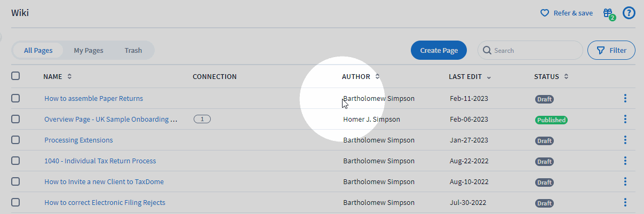
Task: Open the gift rewards icon
Action: click(x=608, y=13)
